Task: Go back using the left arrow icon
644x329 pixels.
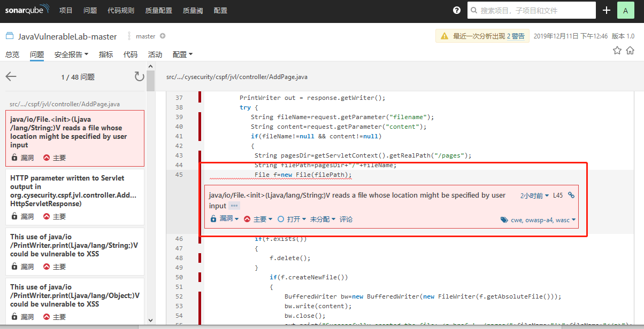Action: pos(11,76)
